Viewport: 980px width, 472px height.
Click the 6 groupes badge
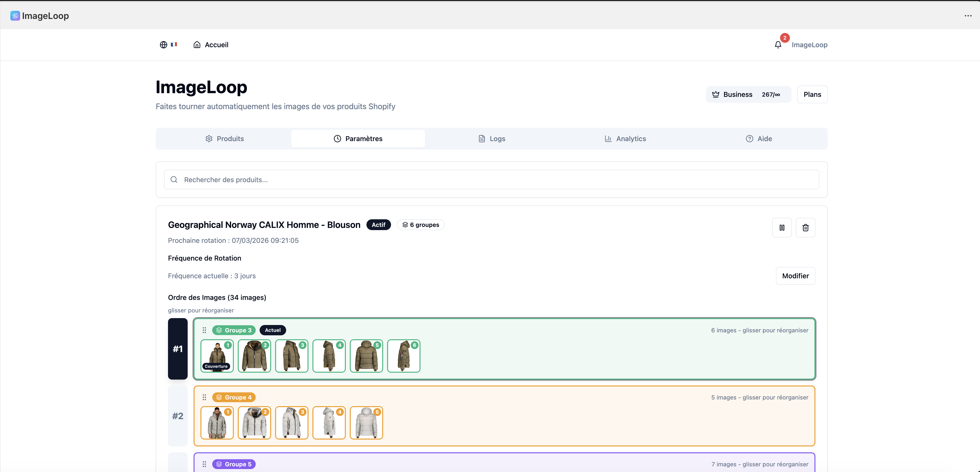[420, 225]
